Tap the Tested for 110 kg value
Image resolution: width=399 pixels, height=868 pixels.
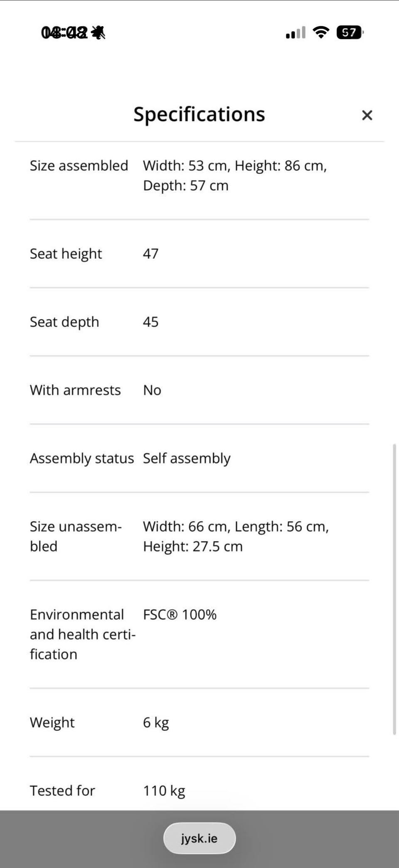click(164, 791)
